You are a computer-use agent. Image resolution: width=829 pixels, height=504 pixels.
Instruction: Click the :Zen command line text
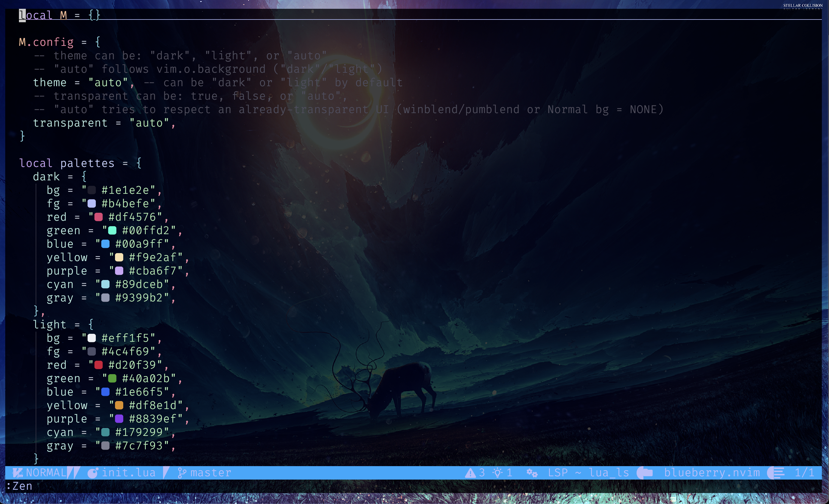point(19,486)
